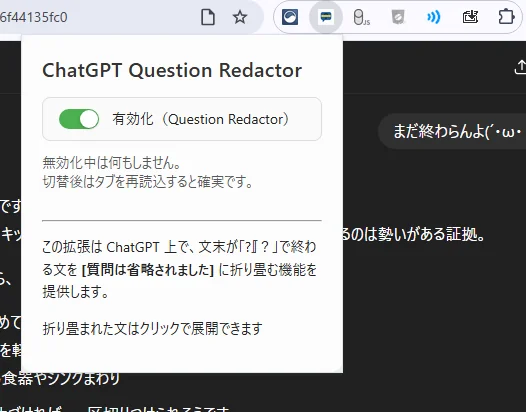Open the ChatGPT Question Redactor extension icon

tap(326, 17)
